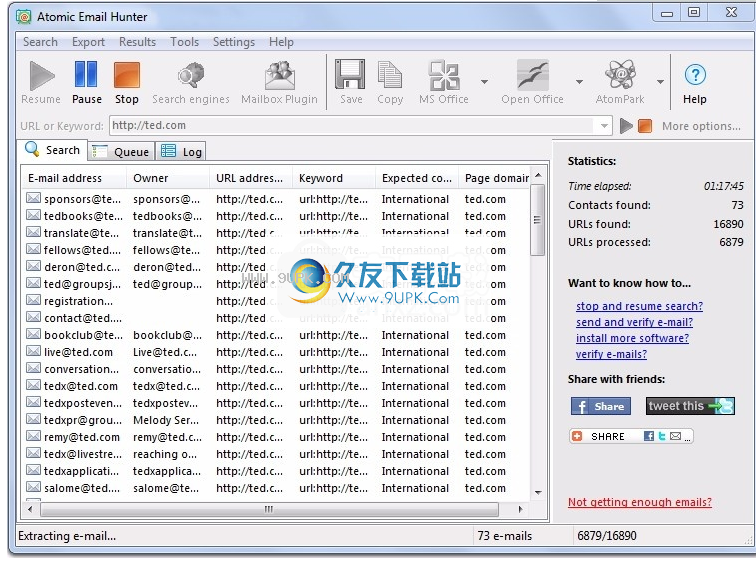The height and width of the screenshot is (562, 756).
Task: Click the envelope icon for bookclub@te... row
Action: [x=33, y=334]
